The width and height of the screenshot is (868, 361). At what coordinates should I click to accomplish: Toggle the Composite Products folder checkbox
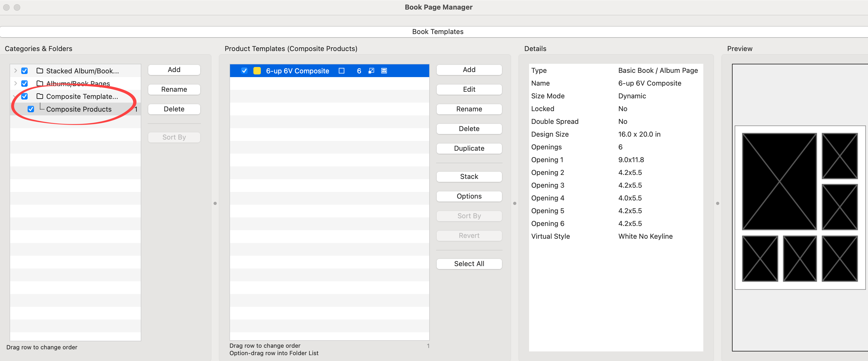[x=31, y=109]
